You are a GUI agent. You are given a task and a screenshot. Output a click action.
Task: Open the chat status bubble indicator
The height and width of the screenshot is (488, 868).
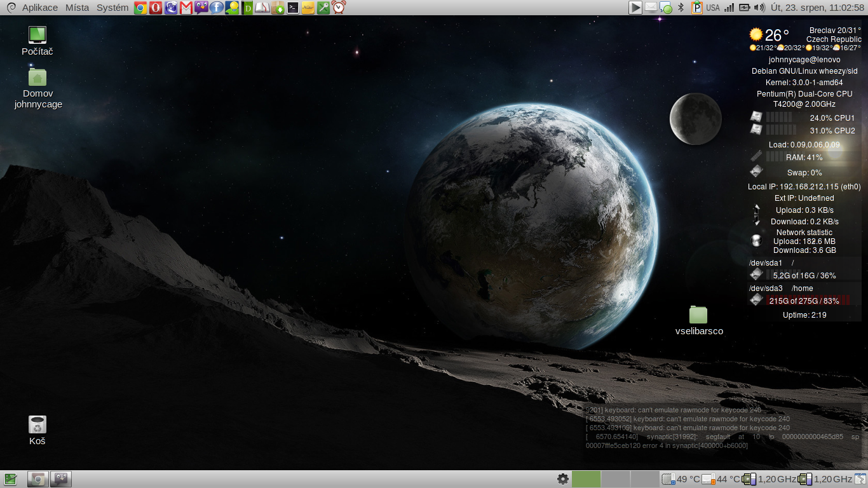coord(665,8)
